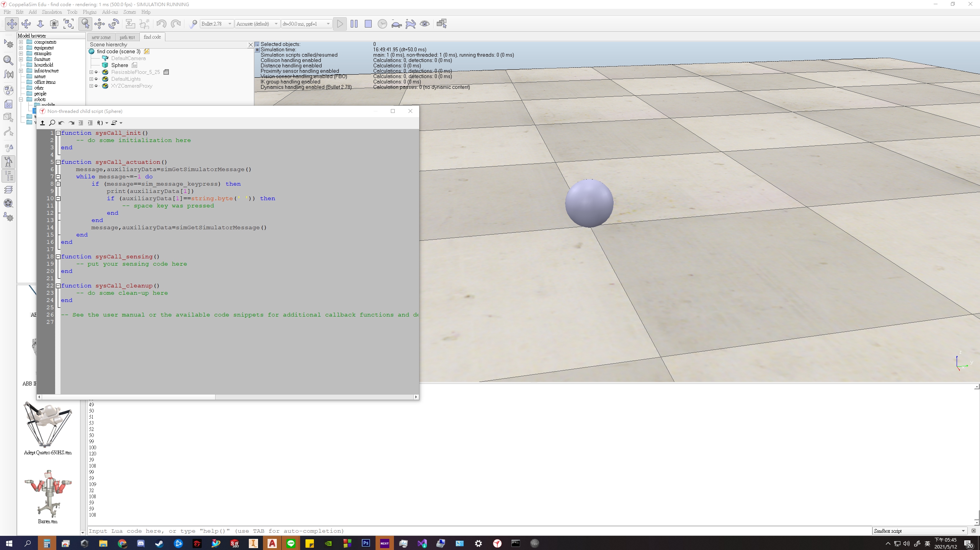Collapse the sysCall_actuation function fold marker
Image resolution: width=980 pixels, height=550 pixels.
click(58, 162)
